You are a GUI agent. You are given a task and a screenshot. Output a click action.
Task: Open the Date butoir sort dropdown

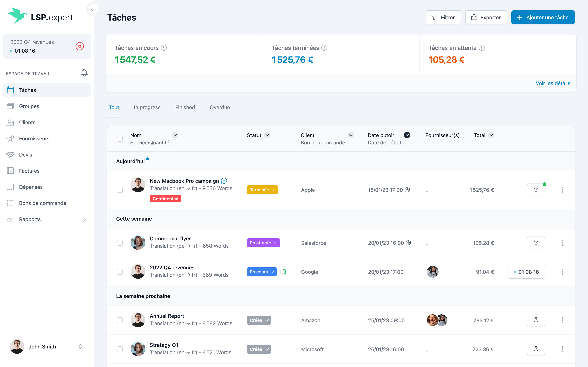(x=407, y=135)
